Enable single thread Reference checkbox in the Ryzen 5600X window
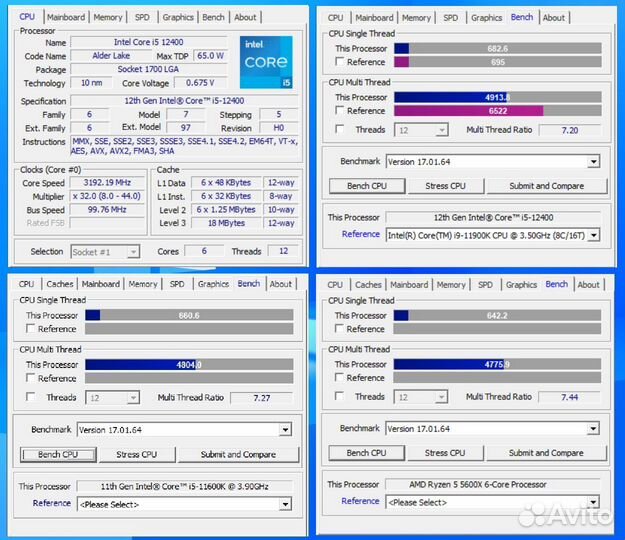Image resolution: width=625 pixels, height=540 pixels. point(339,328)
